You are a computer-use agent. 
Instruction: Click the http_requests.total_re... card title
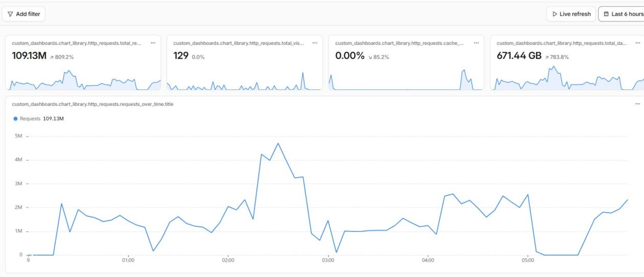[77, 43]
